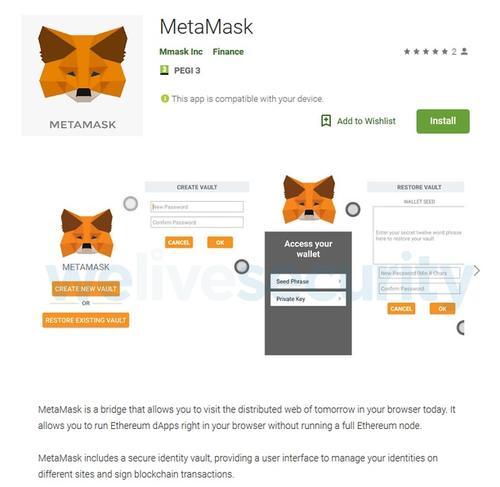The width and height of the screenshot is (500, 487).
Task: Click the Add to Wishlist bookmark icon
Action: (326, 121)
